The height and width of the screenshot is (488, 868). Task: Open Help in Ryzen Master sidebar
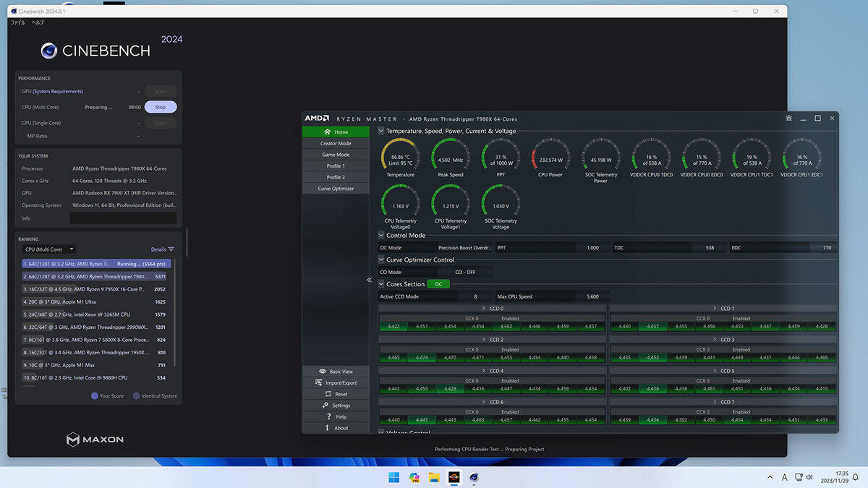coord(335,416)
